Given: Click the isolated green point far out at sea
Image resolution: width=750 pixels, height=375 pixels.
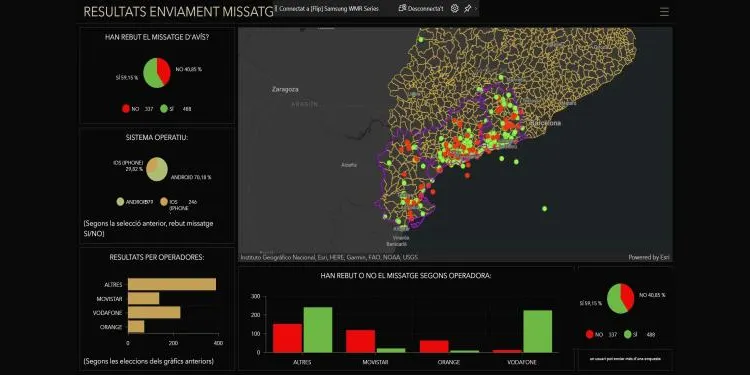Looking at the screenshot, I should 544,209.
